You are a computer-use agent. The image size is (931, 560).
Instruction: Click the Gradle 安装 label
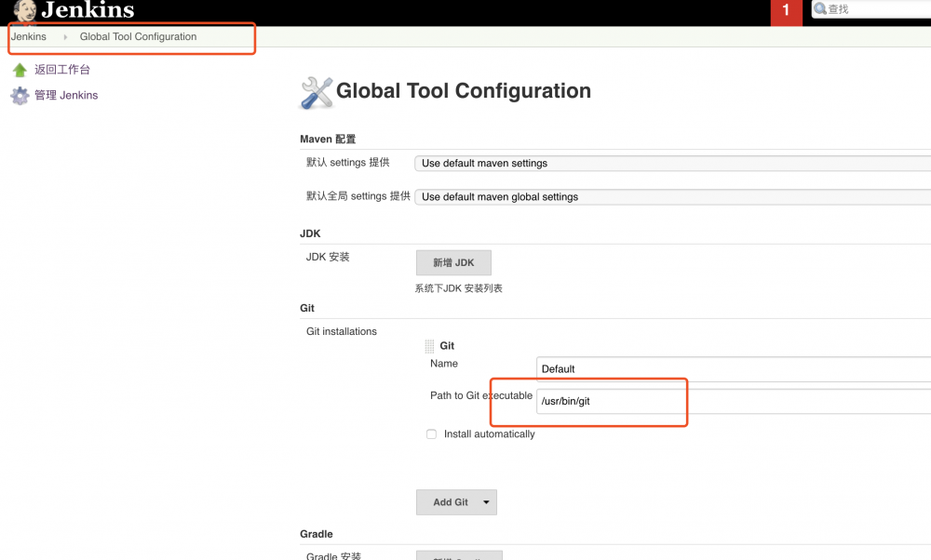(x=333, y=555)
